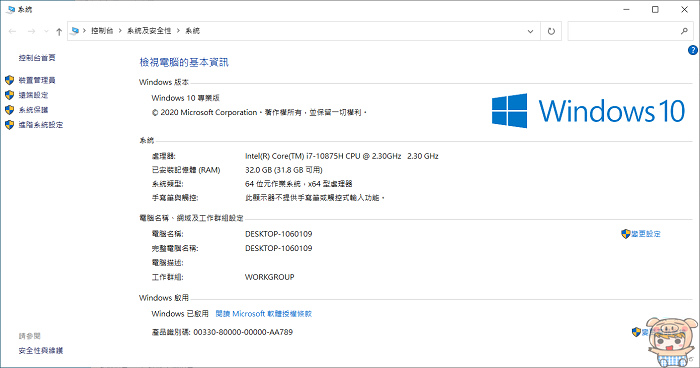Click the search magnifier icon
This screenshot has width=700, height=368.
[684, 31]
